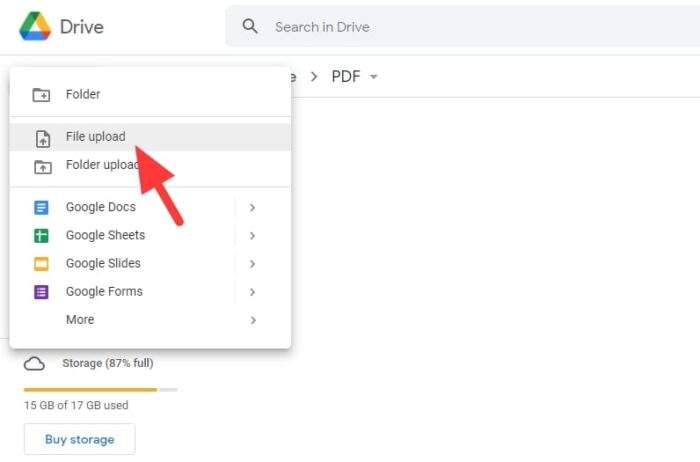Viewport: 700px width, 462px height.
Task: Expand the More submenu arrow
Action: 253,320
